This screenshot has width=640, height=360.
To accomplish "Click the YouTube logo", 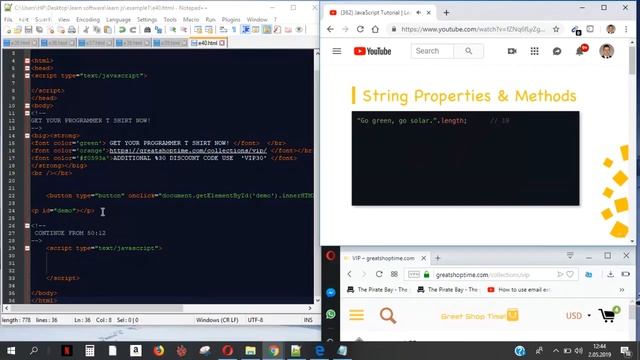I will click(372, 51).
